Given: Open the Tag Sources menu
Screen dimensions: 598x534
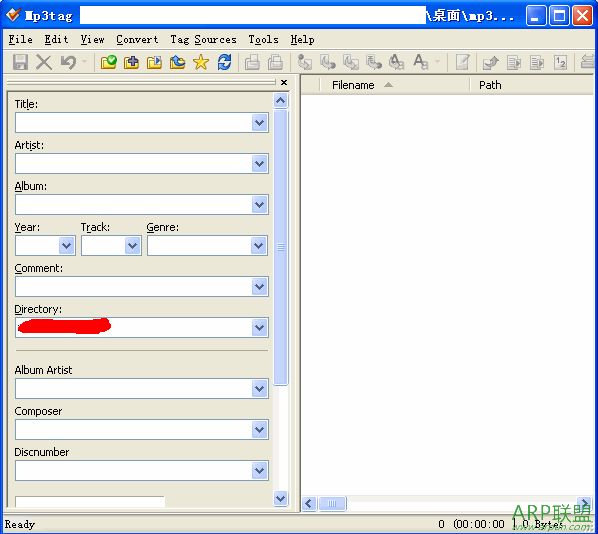Looking at the screenshot, I should click(x=203, y=39).
